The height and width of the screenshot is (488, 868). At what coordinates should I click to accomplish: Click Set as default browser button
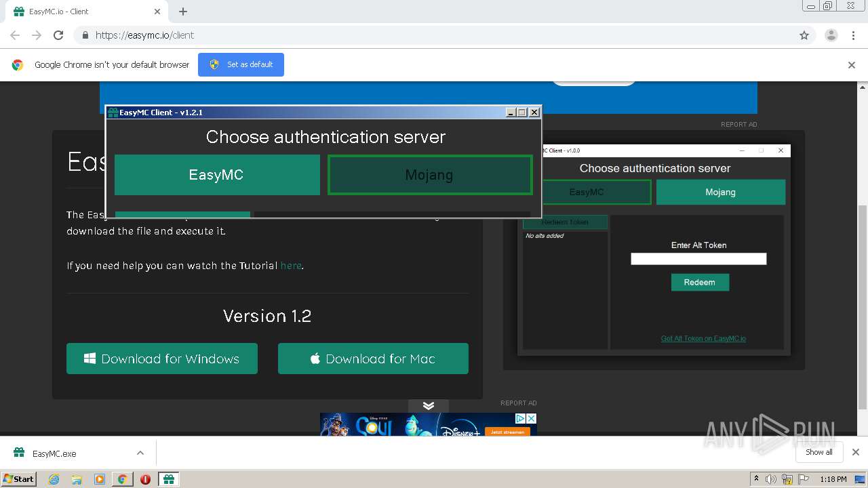(241, 64)
